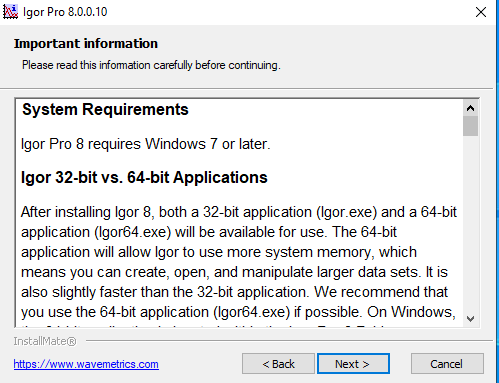Click the 'Please read this information carefully' subtitle

pos(151,65)
